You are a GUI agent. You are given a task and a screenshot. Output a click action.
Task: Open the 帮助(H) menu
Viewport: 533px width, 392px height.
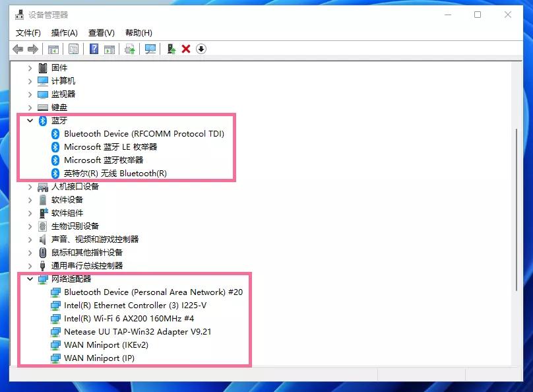139,33
